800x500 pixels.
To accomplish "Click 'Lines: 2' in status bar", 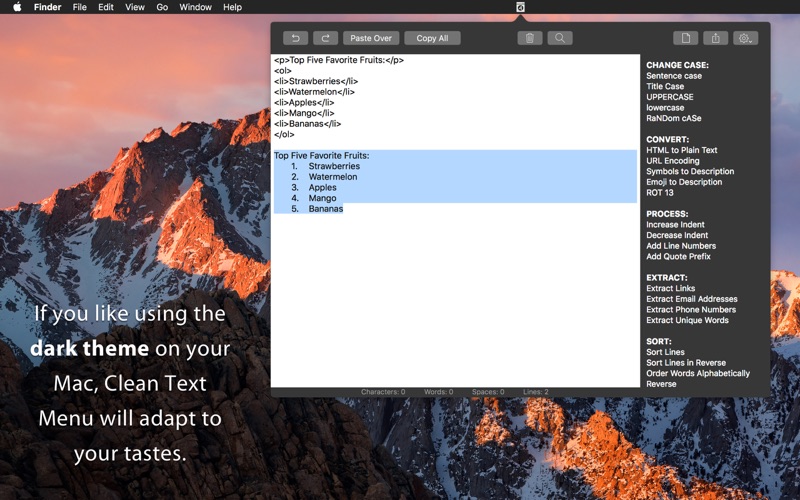I will point(536,392).
